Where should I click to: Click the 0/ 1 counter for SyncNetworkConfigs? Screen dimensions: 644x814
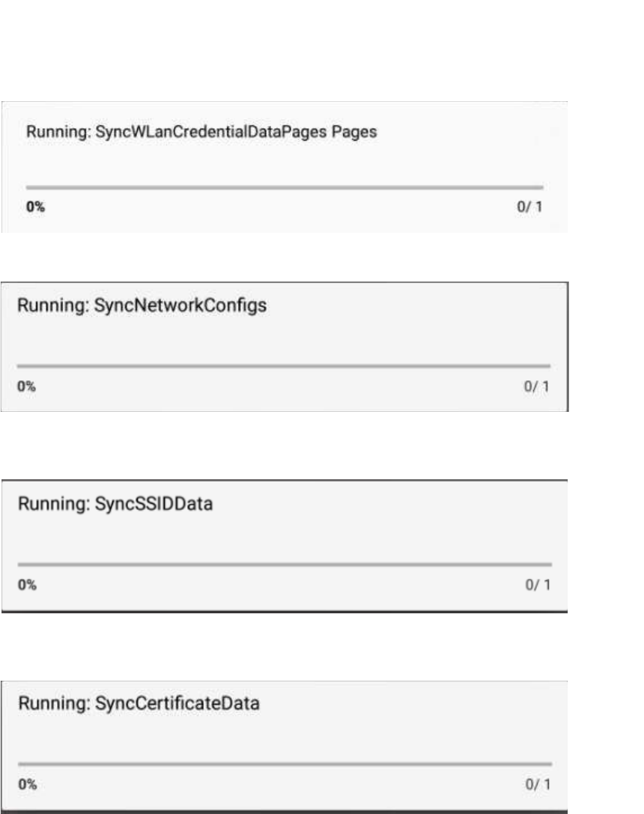[537, 386]
